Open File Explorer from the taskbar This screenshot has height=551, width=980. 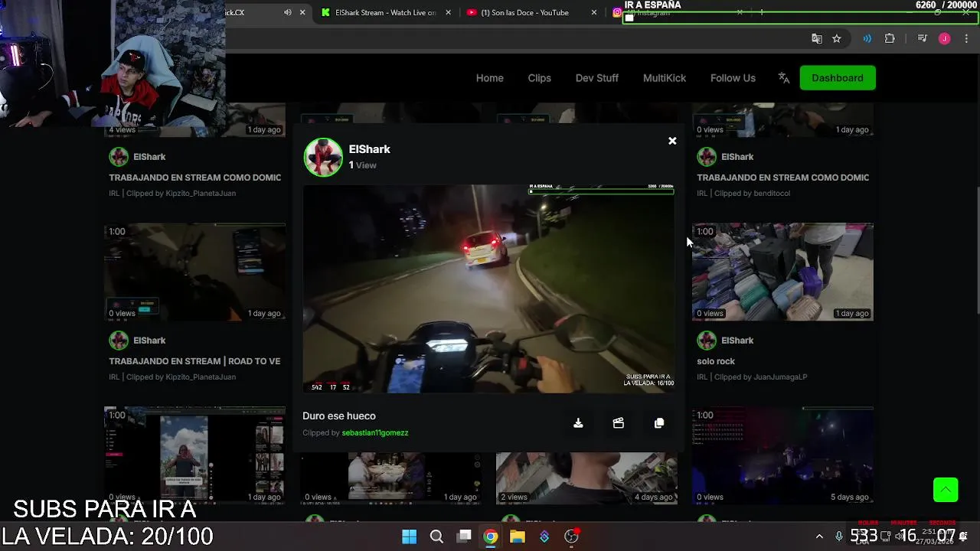[x=518, y=536]
